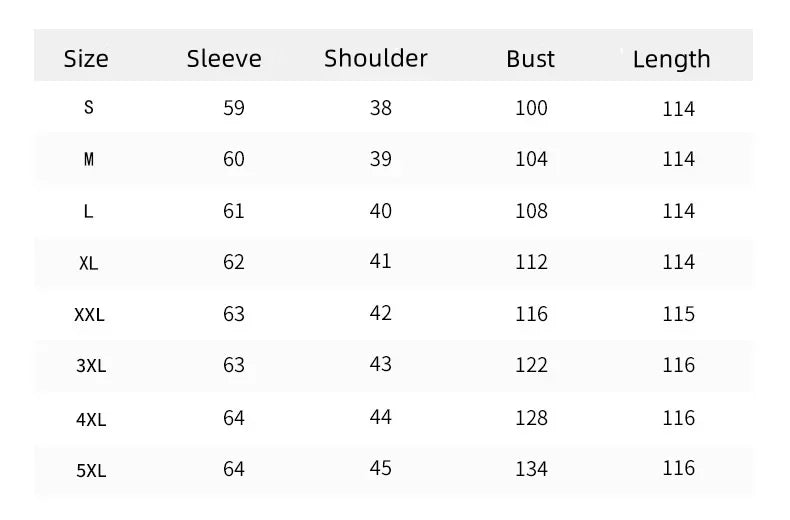Screen dimensions: 790x520
Task: Click the Size column header
Action: coord(86,59)
